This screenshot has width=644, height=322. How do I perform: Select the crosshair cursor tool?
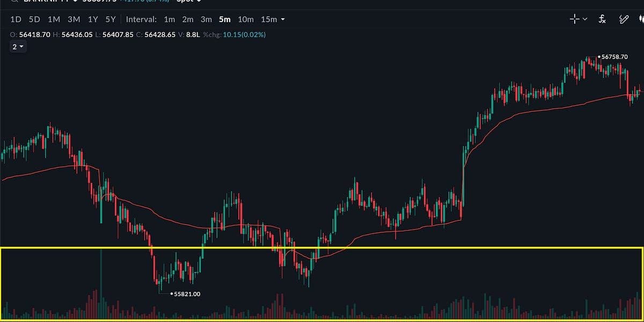click(x=574, y=19)
